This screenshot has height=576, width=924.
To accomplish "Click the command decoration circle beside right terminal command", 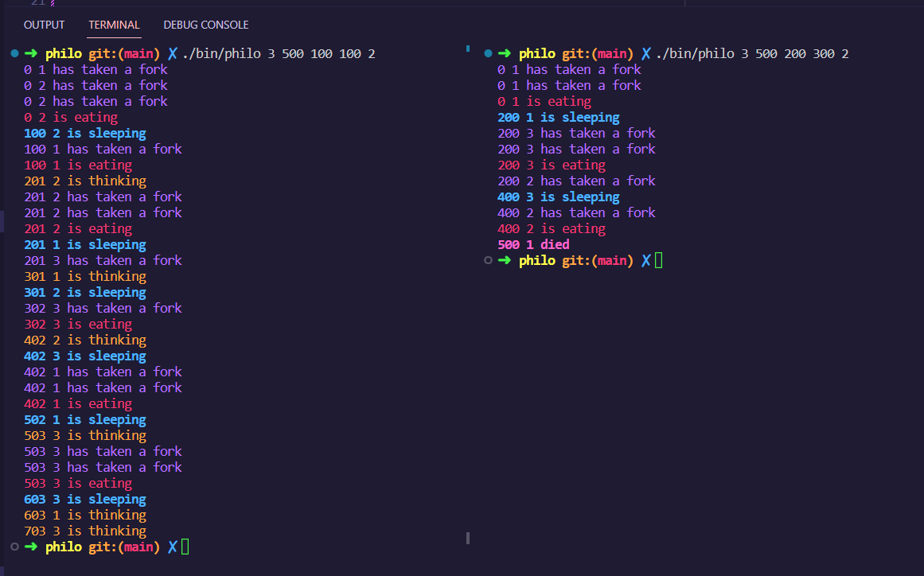I will (487, 53).
